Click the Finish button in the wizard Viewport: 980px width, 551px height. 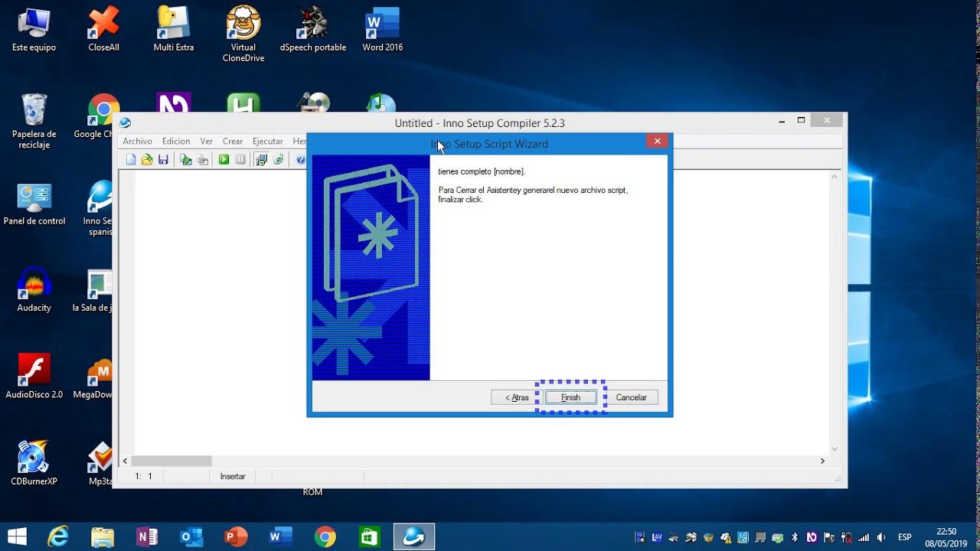pyautogui.click(x=570, y=397)
